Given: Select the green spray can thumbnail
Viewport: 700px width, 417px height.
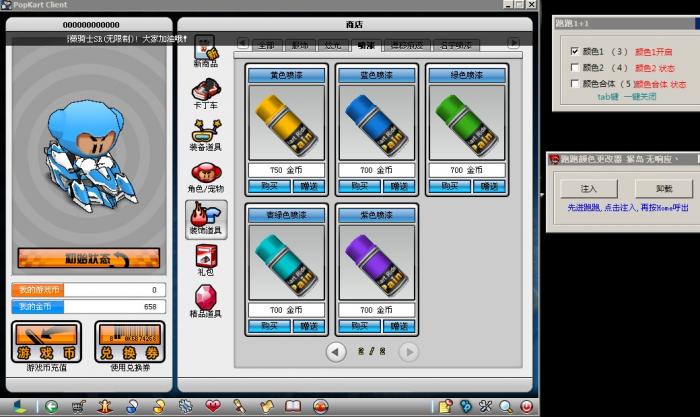Looking at the screenshot, I should (x=467, y=123).
